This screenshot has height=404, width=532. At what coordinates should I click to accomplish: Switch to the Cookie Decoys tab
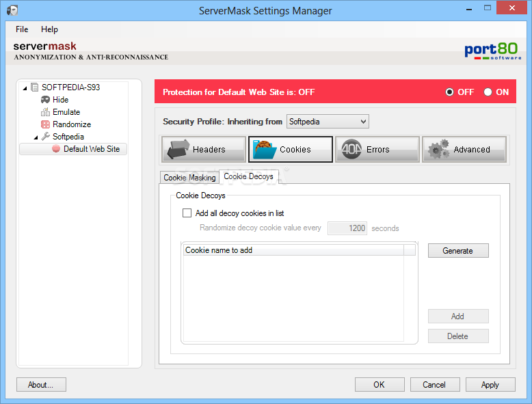coord(248,176)
